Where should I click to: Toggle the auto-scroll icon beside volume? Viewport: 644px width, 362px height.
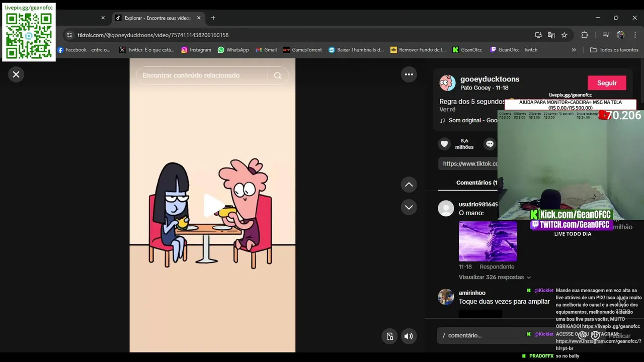click(390, 336)
